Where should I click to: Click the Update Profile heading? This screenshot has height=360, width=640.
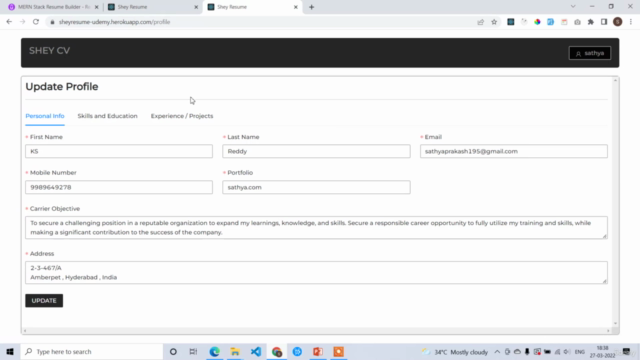62,87
